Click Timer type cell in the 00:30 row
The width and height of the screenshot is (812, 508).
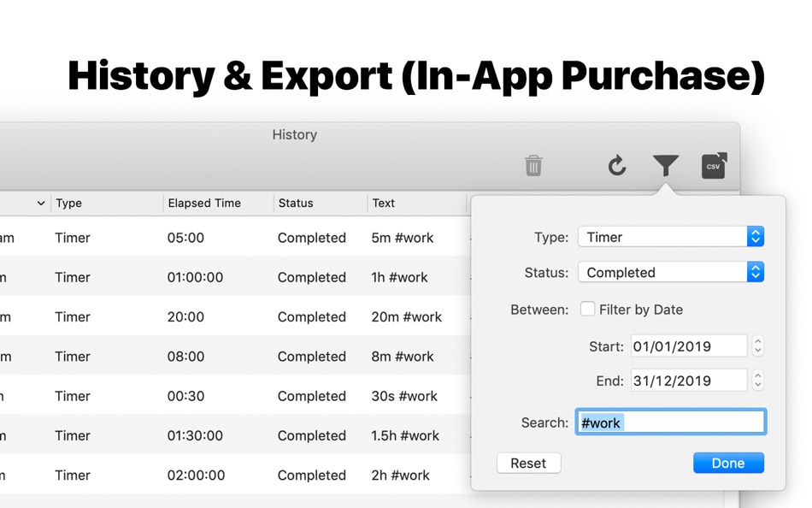point(73,395)
